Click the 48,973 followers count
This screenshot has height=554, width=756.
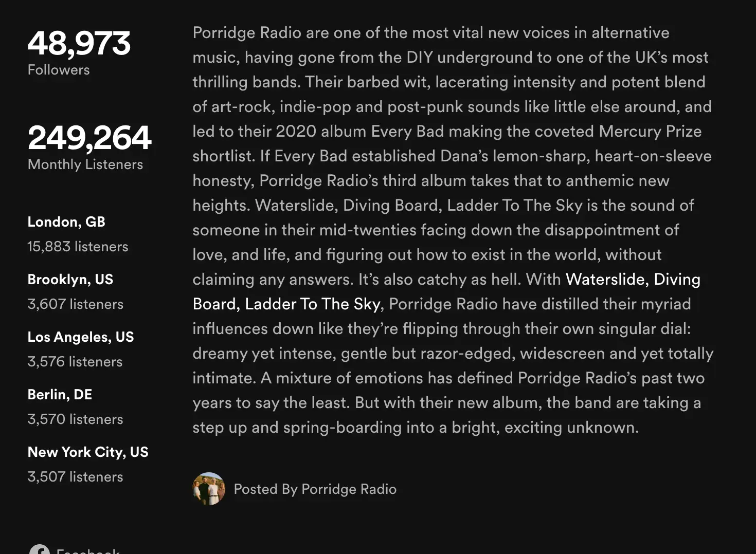pos(79,43)
